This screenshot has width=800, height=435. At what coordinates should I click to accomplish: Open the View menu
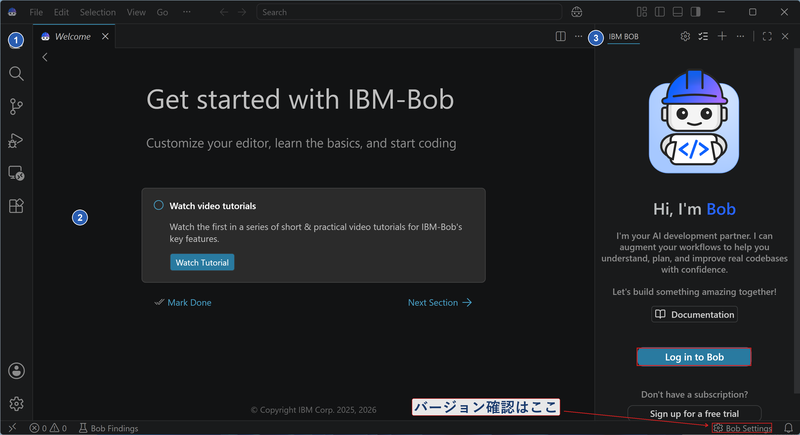(x=136, y=12)
